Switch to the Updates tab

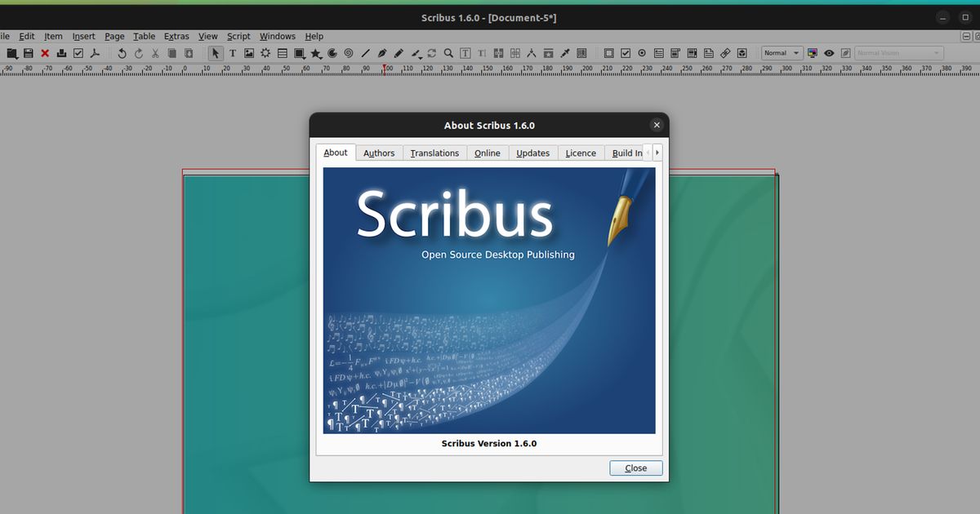(533, 153)
